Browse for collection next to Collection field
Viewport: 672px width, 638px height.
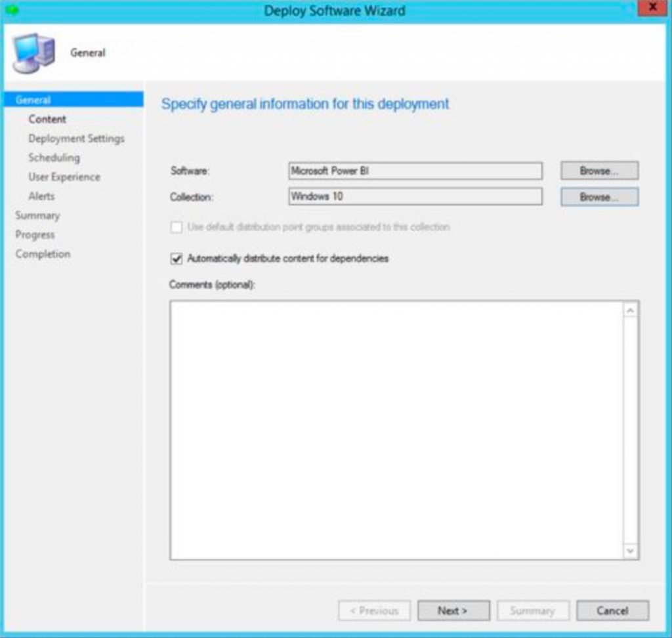coord(600,197)
